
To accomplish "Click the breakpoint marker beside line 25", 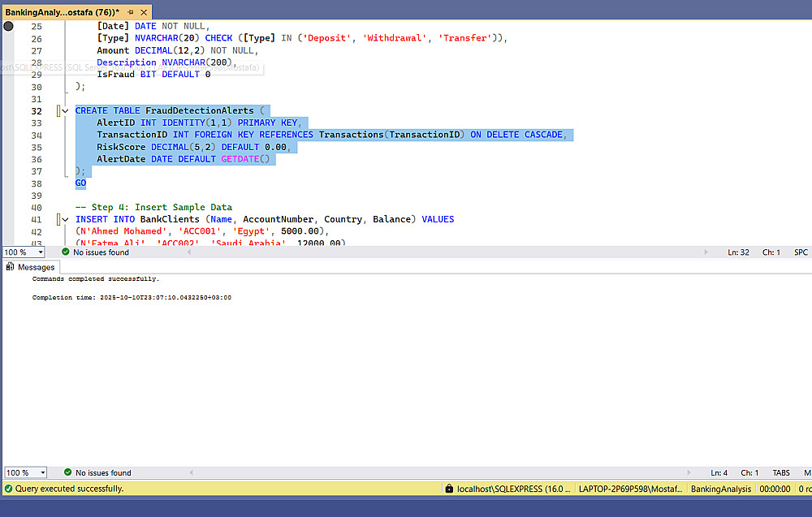I will coord(8,26).
